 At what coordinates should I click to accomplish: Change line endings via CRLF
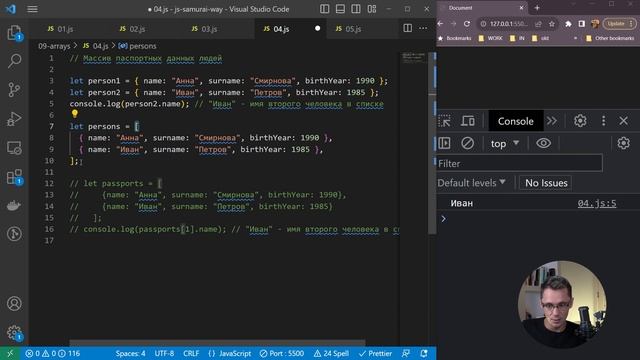[x=191, y=353]
